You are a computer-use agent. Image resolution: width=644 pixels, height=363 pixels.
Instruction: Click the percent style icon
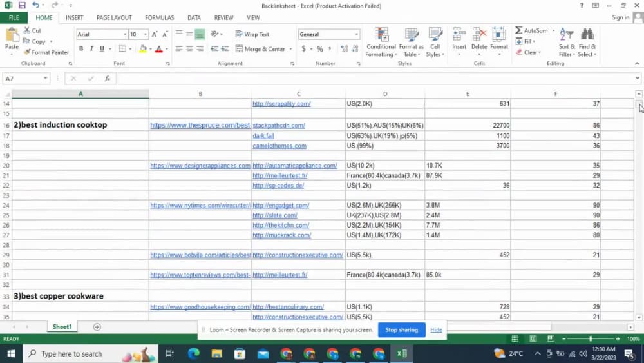319,49
